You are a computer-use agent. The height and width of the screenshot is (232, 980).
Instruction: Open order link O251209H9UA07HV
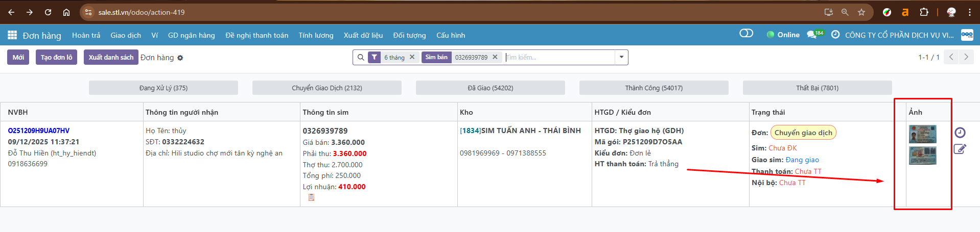pos(39,131)
